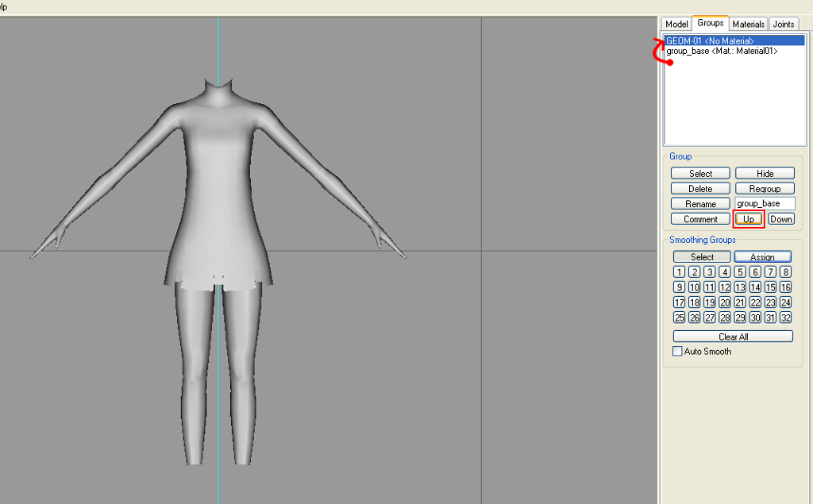
Task: Delete the selected group
Action: 700,188
